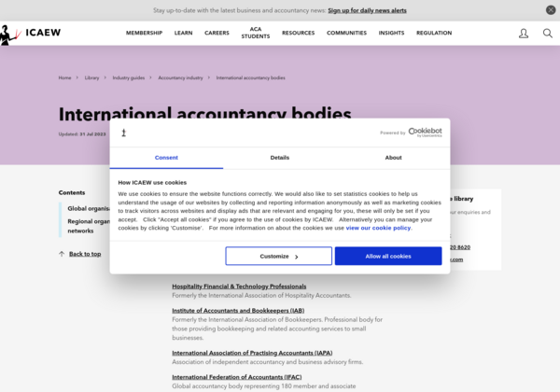
Task: Open Hospitality Financial & Technology Professionals link
Action: click(x=239, y=287)
